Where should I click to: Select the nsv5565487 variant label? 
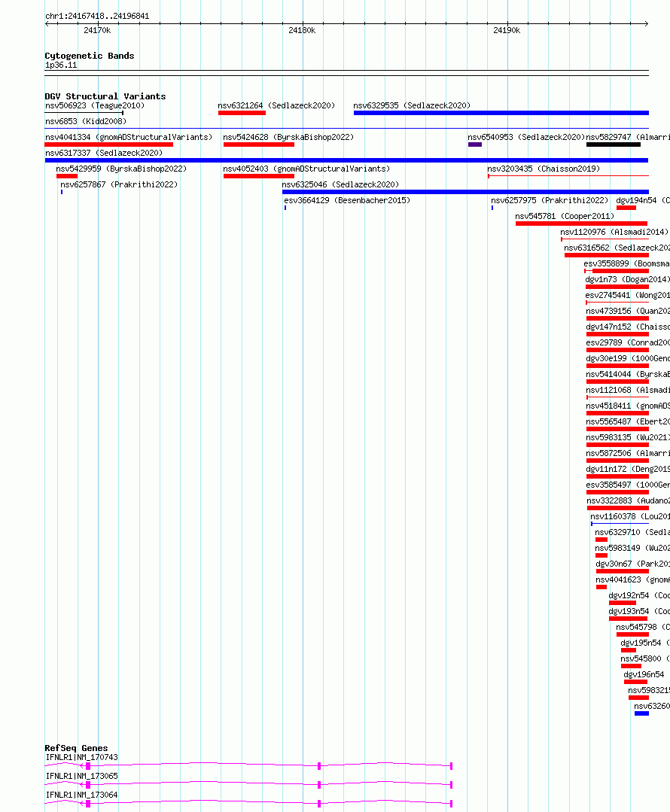pyautogui.click(x=628, y=421)
